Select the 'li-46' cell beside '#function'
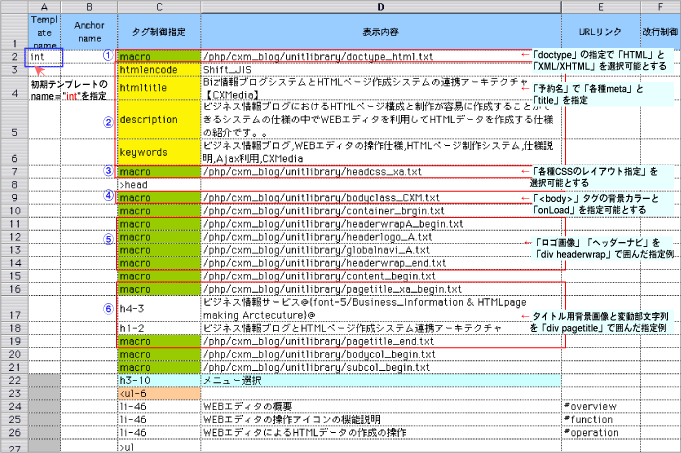 click(x=159, y=419)
